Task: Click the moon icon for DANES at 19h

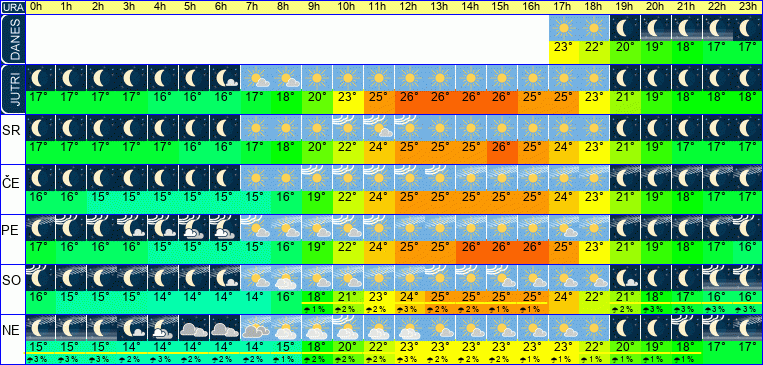Action: [625, 28]
